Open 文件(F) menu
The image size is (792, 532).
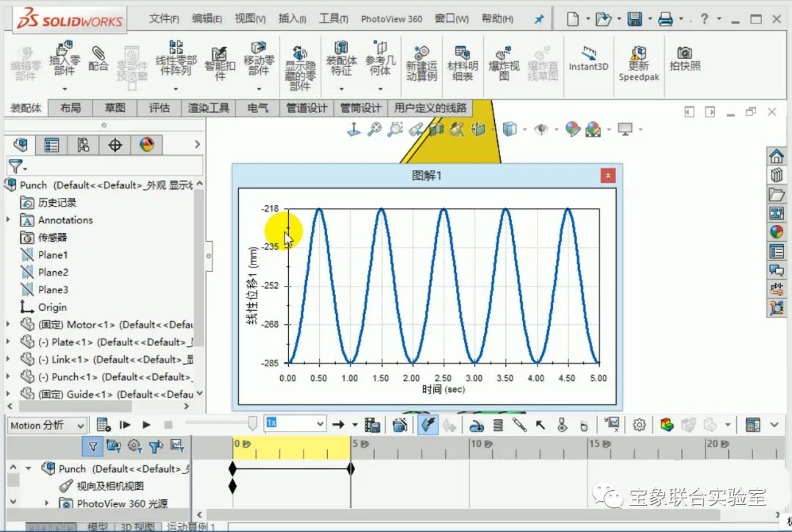(x=164, y=19)
